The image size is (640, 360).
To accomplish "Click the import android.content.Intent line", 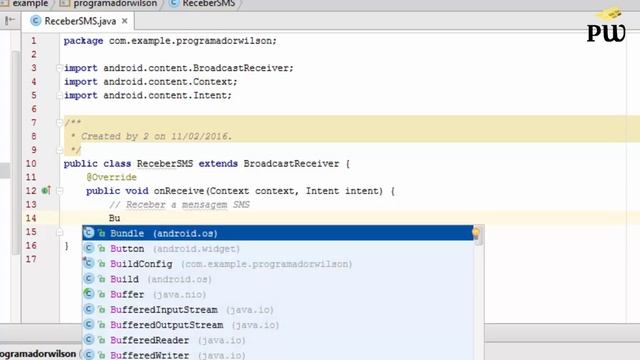I will pyautogui.click(x=148, y=96).
